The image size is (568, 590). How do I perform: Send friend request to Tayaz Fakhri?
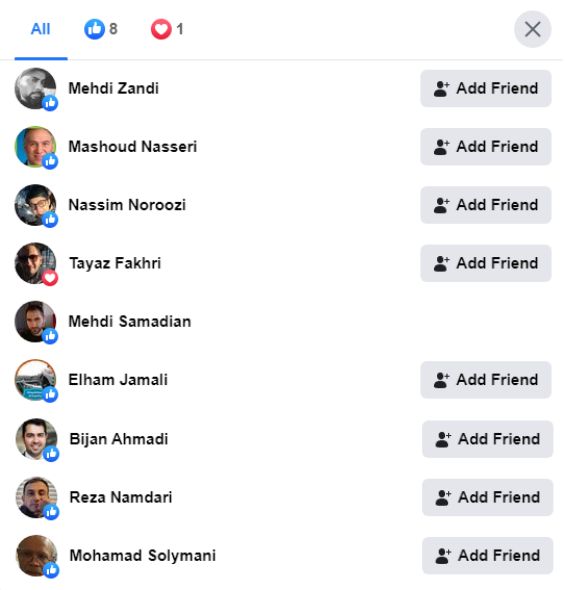[x=486, y=263]
